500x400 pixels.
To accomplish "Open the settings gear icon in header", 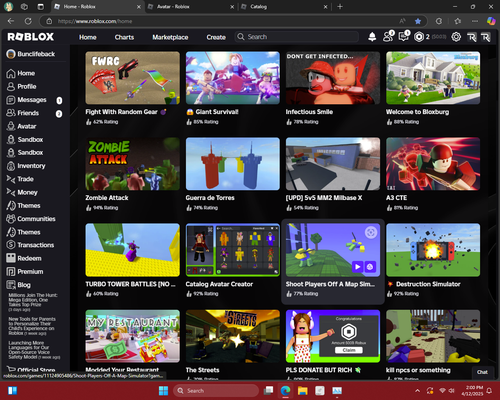I will (x=456, y=37).
